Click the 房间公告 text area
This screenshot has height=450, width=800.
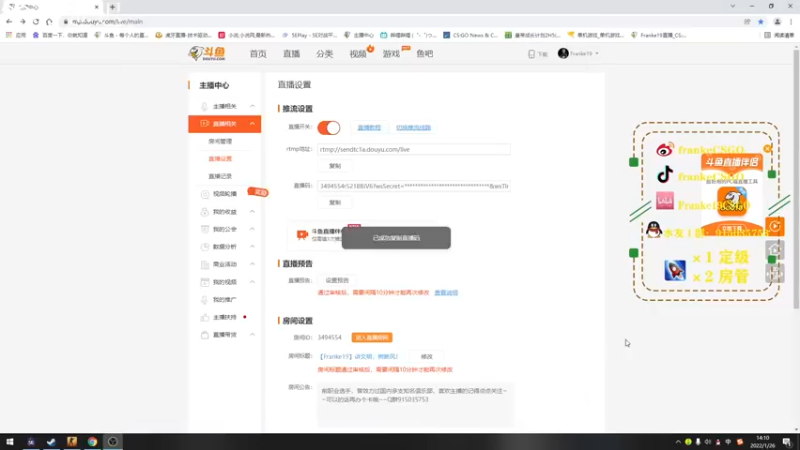coord(415,404)
